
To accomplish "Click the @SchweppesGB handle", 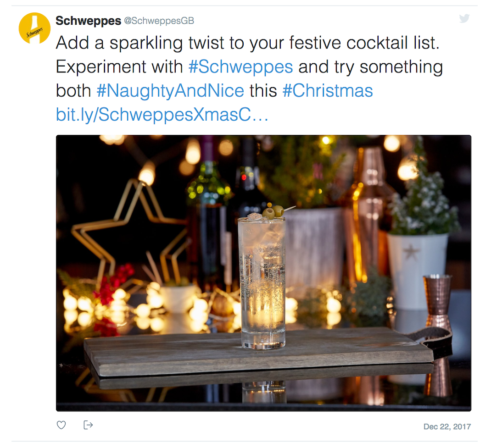I will (x=159, y=21).
